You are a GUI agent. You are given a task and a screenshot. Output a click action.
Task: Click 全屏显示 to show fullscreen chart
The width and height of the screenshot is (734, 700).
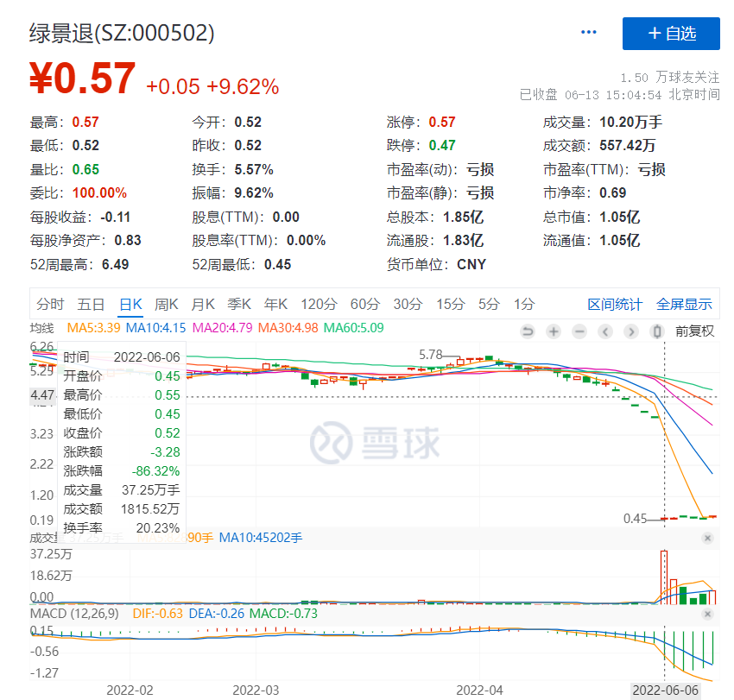tap(684, 304)
